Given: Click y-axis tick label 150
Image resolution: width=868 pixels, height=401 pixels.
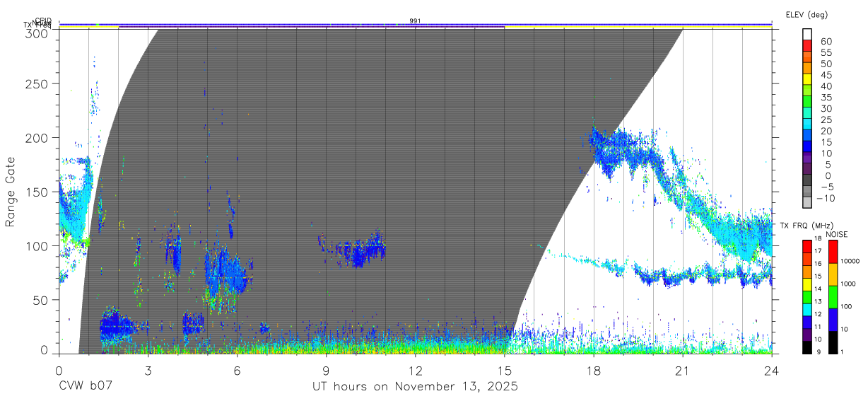Looking at the screenshot, I should click(37, 192).
